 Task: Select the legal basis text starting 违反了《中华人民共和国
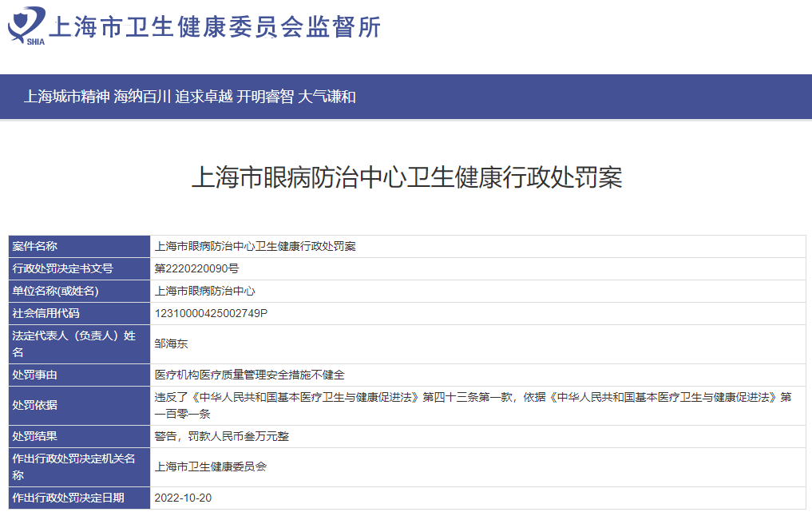pyautogui.click(x=473, y=406)
